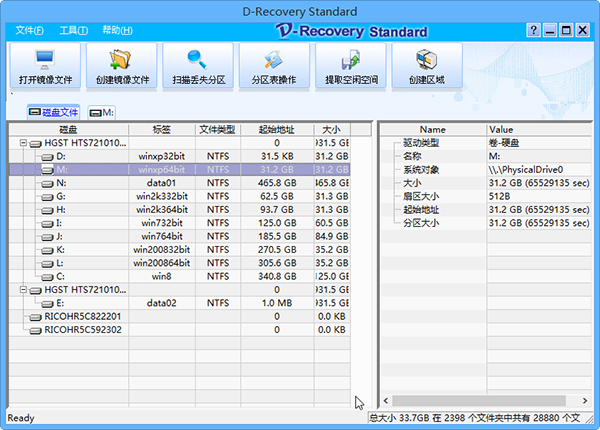
Task: Sort by 磁盘 column header
Action: [x=69, y=130]
